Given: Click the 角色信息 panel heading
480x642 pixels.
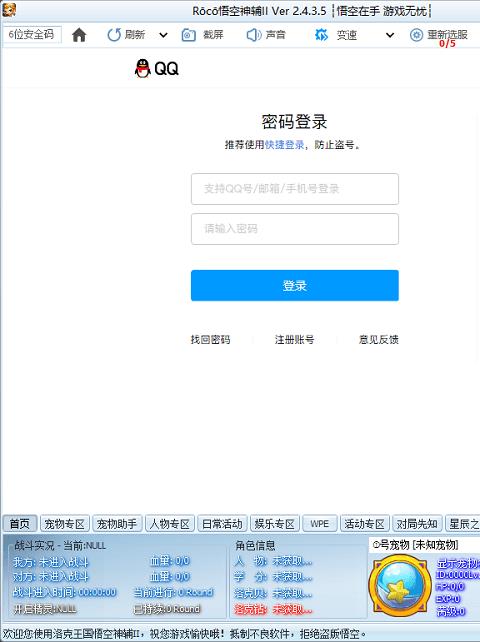Looking at the screenshot, I should [x=255, y=545].
